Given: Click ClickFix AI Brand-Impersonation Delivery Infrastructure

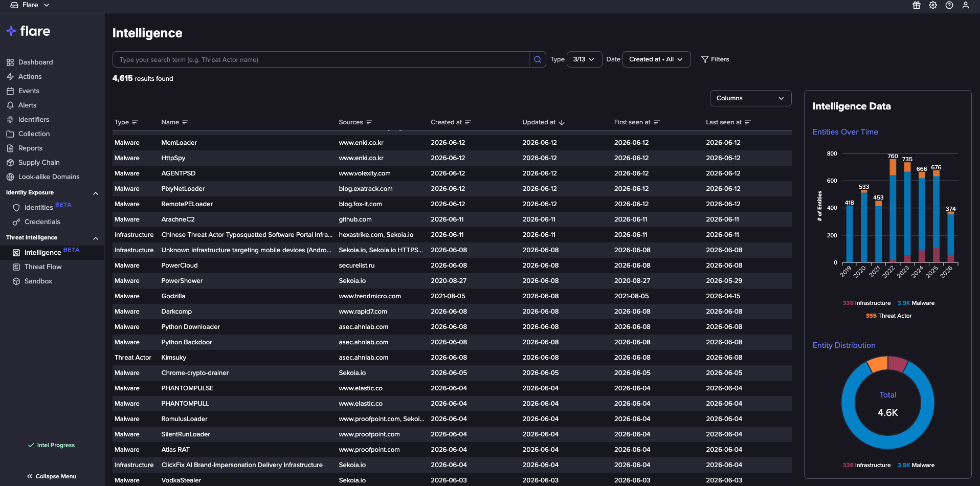Looking at the screenshot, I should [242, 465].
